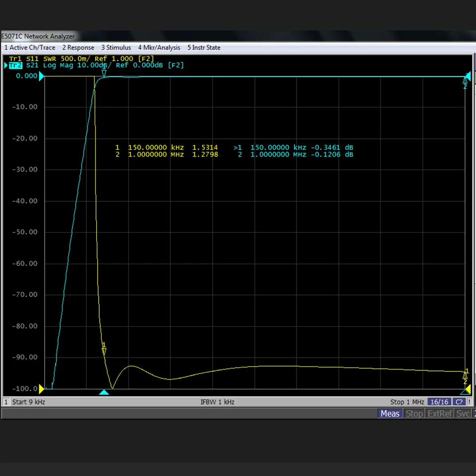
Task: Click yellow marker 1 readout 1.5314
Action: [x=205, y=148]
